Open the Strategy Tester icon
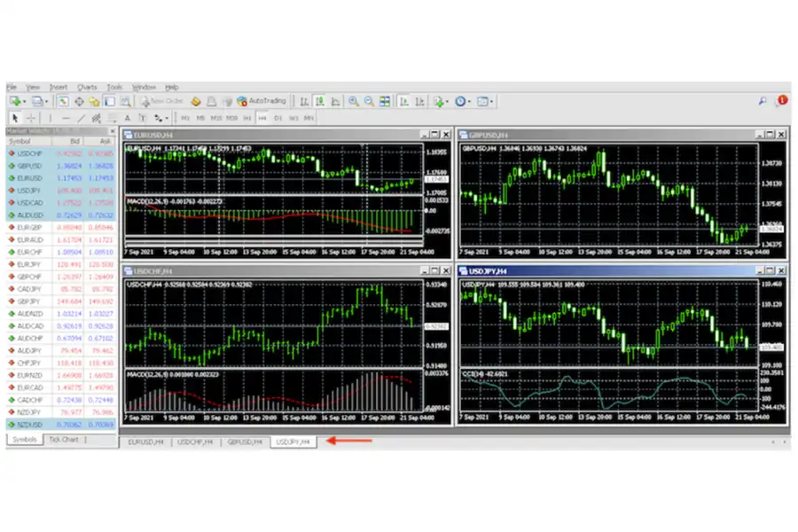The height and width of the screenshot is (532, 798). tap(125, 101)
